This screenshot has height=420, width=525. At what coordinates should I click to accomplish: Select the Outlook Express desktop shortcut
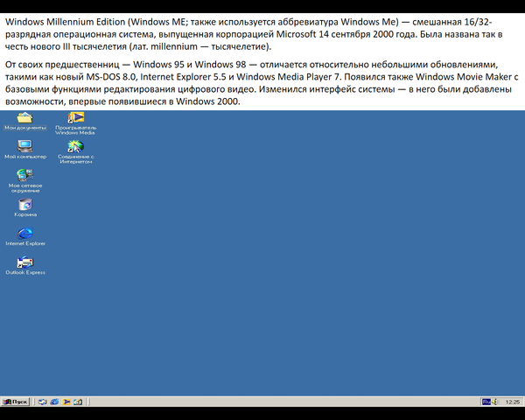[24, 262]
